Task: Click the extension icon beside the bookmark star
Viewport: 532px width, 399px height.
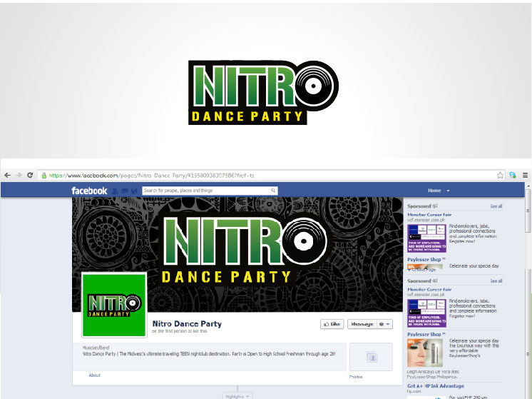Action: tap(512, 175)
